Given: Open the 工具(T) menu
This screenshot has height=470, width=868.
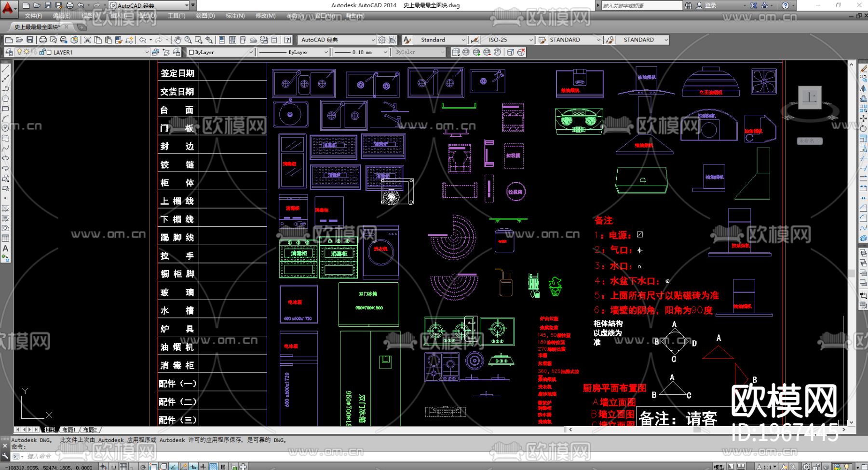Looking at the screenshot, I should click(176, 16).
